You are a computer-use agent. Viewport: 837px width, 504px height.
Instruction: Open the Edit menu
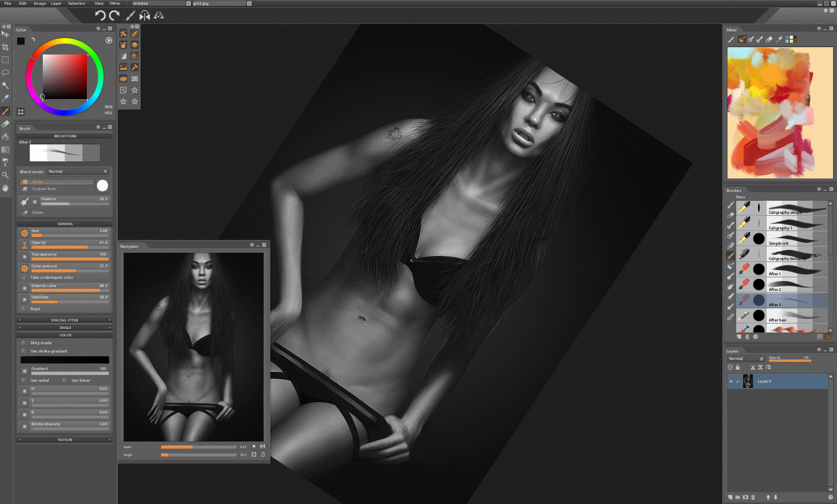(x=23, y=3)
